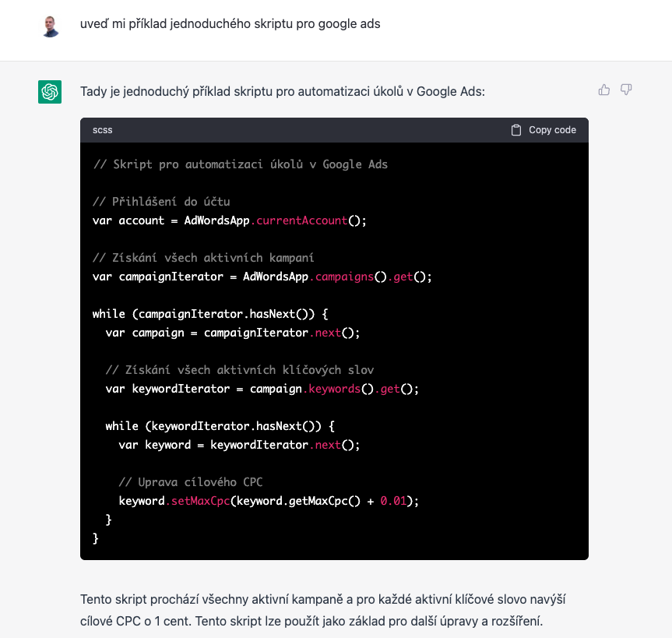
Task: Click the campaigns() call in code
Action: (x=348, y=277)
